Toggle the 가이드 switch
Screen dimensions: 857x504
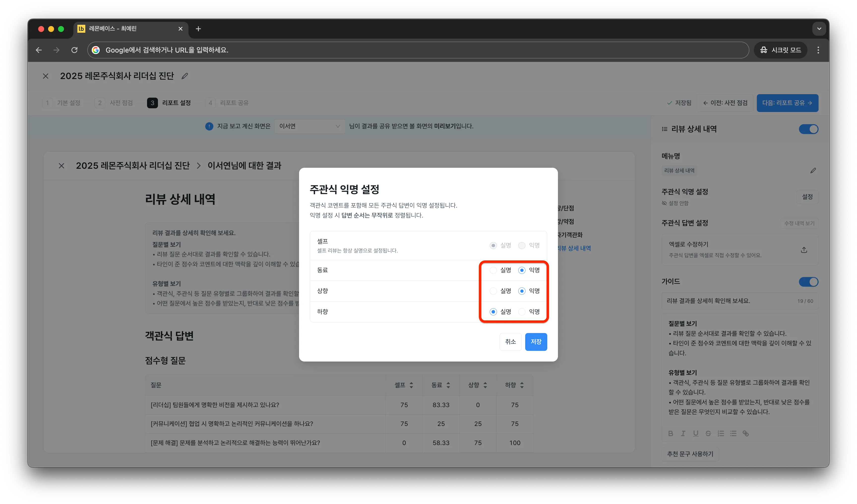(x=808, y=282)
